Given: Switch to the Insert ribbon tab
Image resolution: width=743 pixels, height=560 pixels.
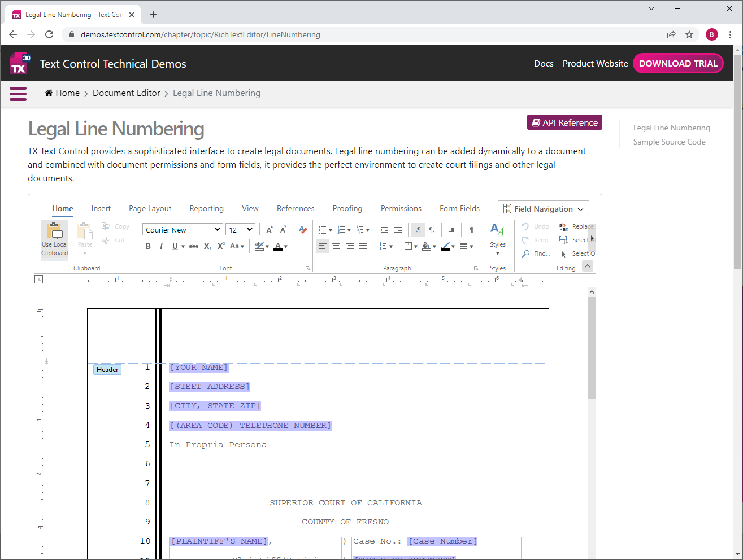Looking at the screenshot, I should pyautogui.click(x=101, y=209).
